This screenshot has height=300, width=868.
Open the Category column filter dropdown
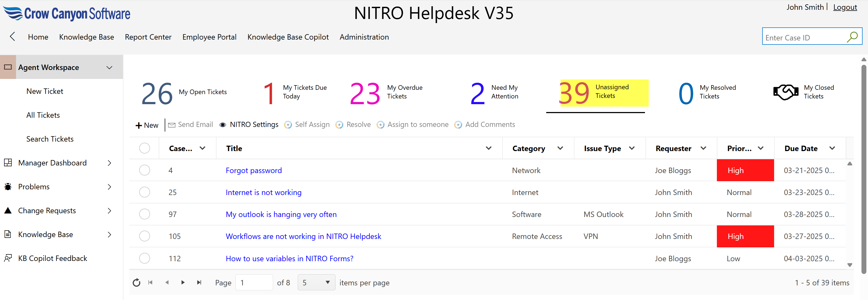coord(560,148)
